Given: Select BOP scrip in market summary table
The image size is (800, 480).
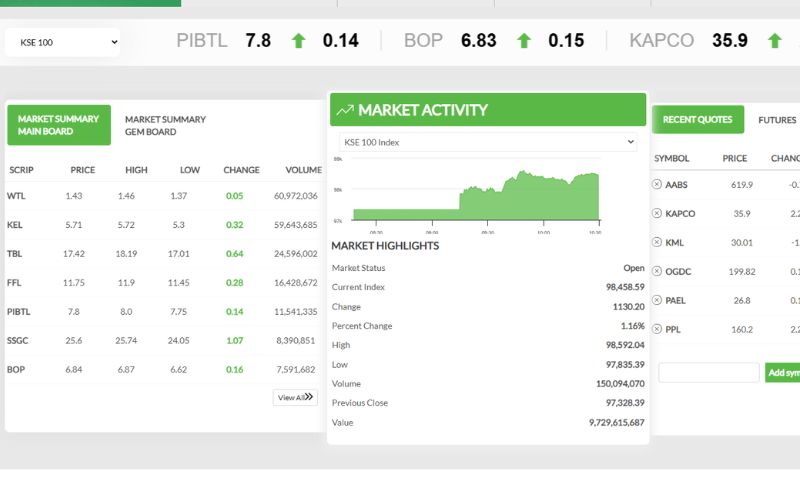Looking at the screenshot, I should [x=15, y=369].
